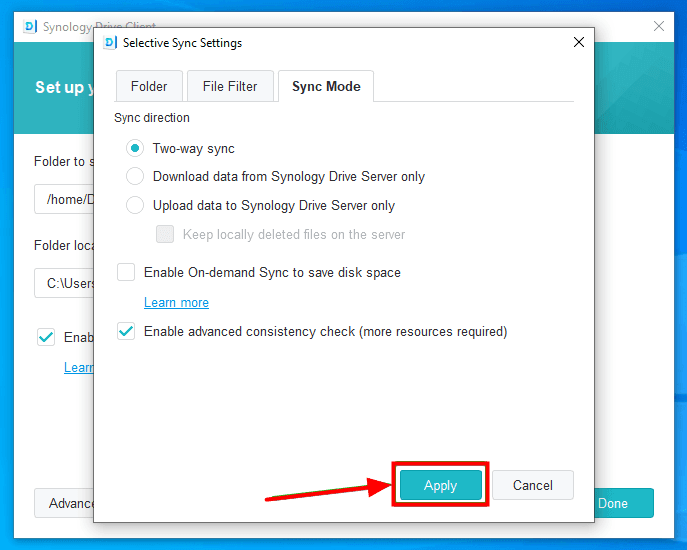Switch to the Folder tab
The height and width of the screenshot is (550, 687).
pyautogui.click(x=149, y=86)
